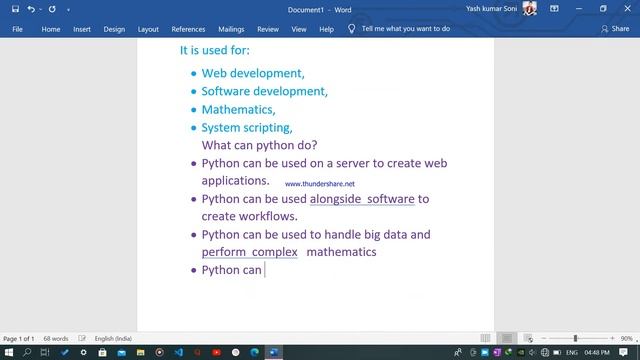
Task: Click the 04:48 PM clock
Action: tap(596, 352)
